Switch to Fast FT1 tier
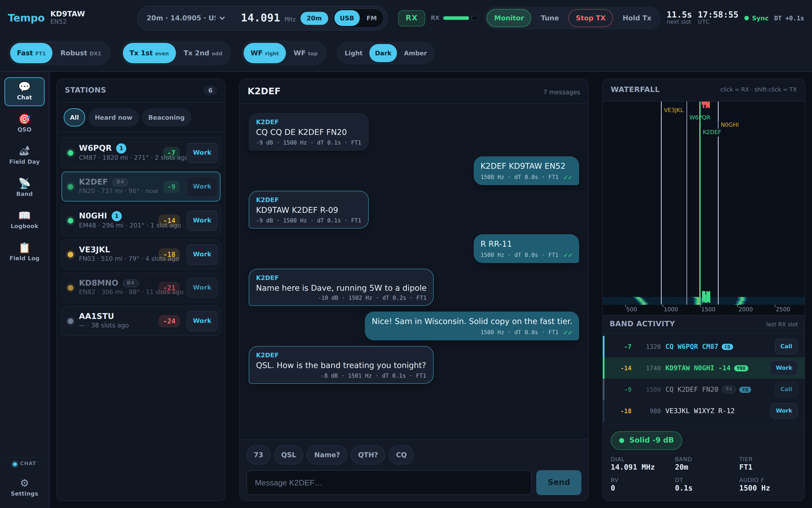 pos(31,53)
